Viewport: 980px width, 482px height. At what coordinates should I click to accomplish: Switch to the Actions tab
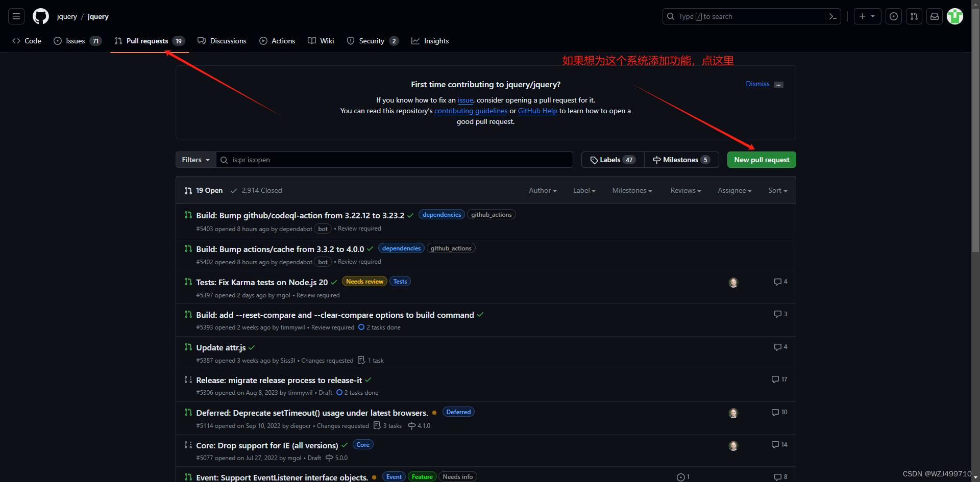point(277,41)
